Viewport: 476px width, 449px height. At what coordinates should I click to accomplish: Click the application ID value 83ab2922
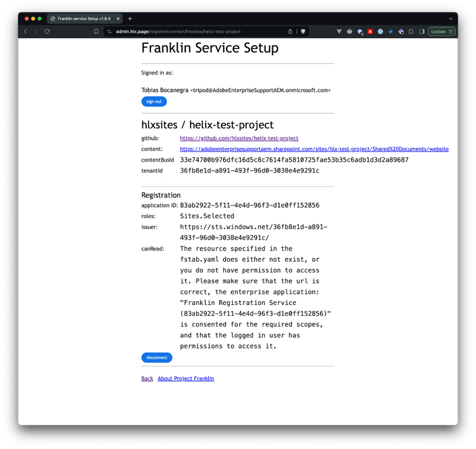coord(249,205)
